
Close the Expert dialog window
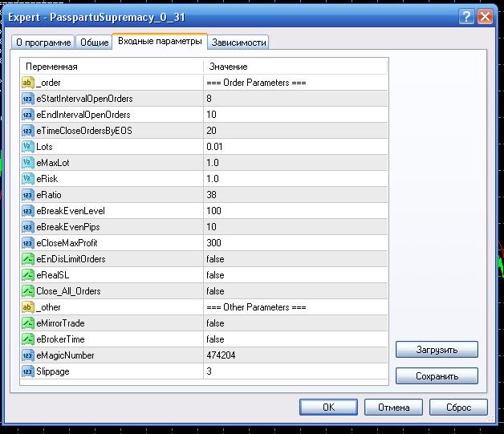tap(485, 16)
